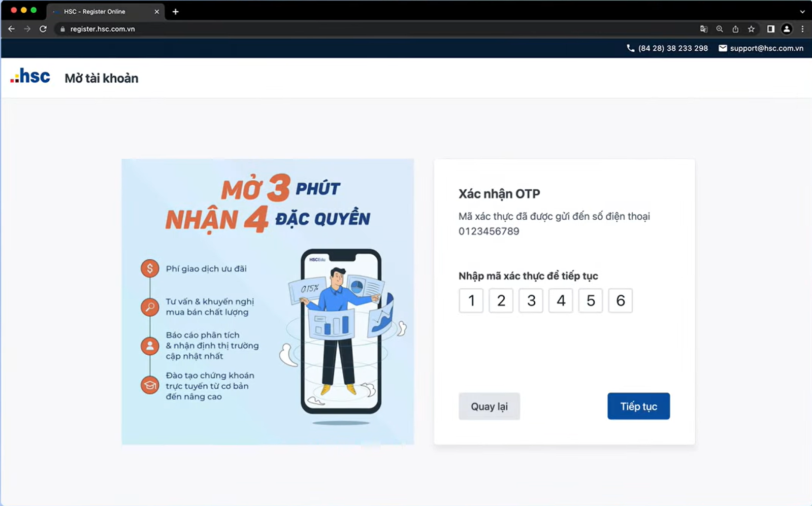Click the phone number 0123456789 text

pos(489,231)
